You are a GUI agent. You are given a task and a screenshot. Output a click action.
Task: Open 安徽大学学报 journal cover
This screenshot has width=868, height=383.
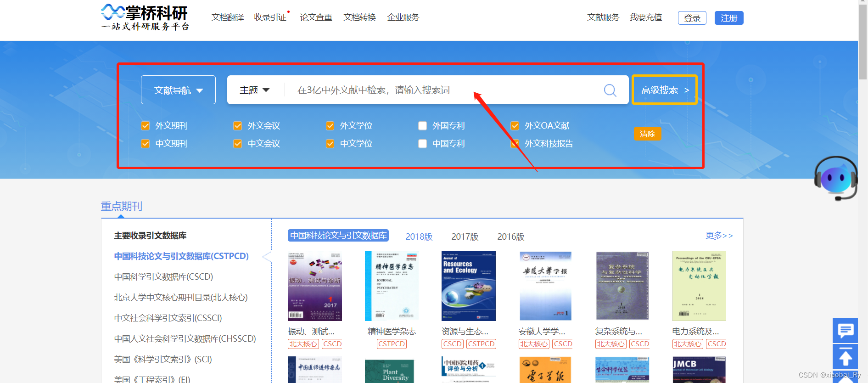click(x=545, y=286)
